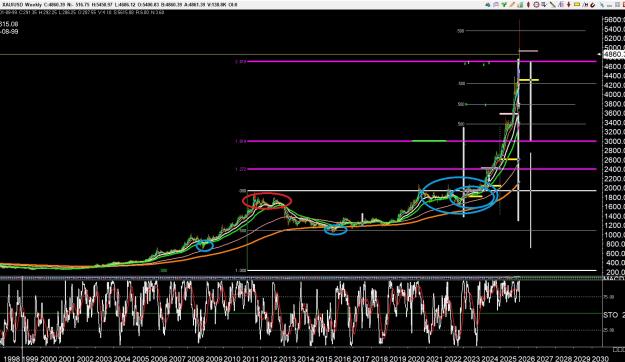The width and height of the screenshot is (625, 362).
Task: Click the 1000 price axis label
Action: coord(615,234)
